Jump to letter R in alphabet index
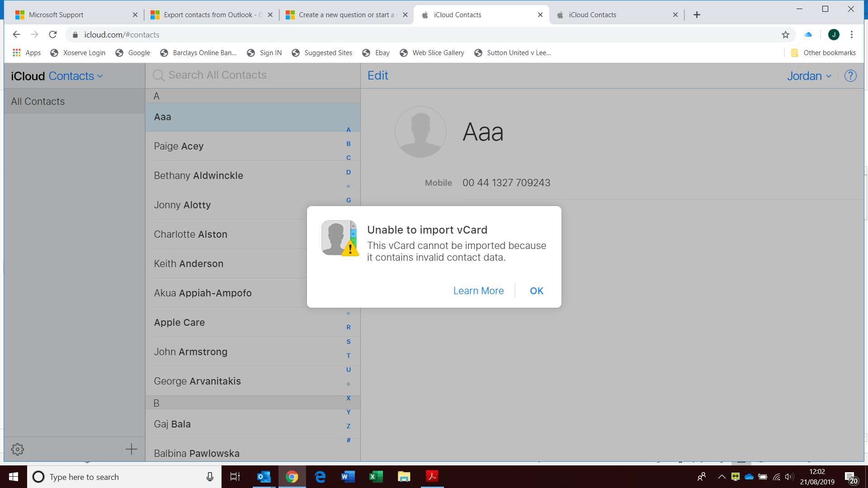 pyautogui.click(x=348, y=327)
